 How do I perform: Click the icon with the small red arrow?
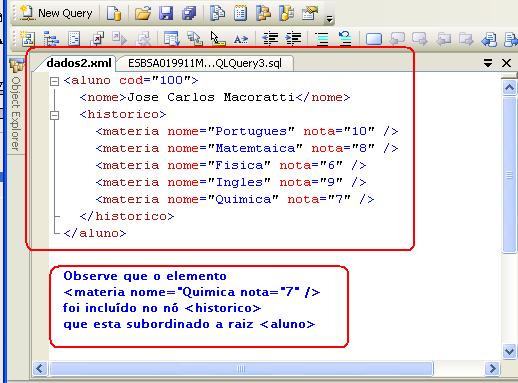(97, 39)
